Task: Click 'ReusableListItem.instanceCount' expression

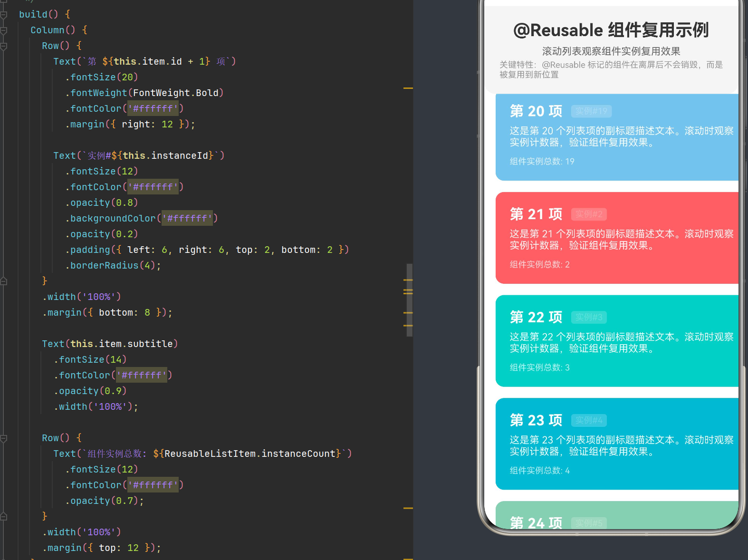Action: tap(250, 454)
